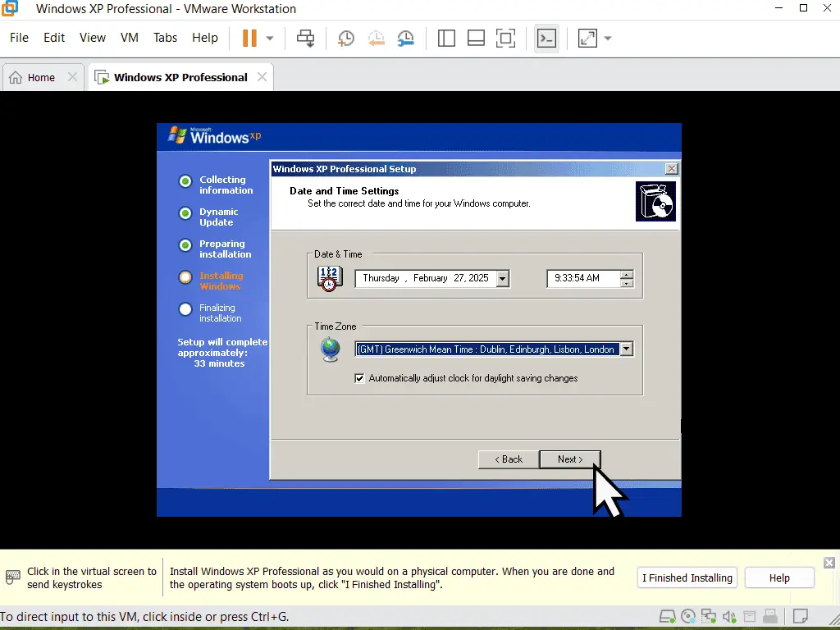Click the network adapter status icon
Viewport: 840px width, 630px height.
tap(709, 617)
